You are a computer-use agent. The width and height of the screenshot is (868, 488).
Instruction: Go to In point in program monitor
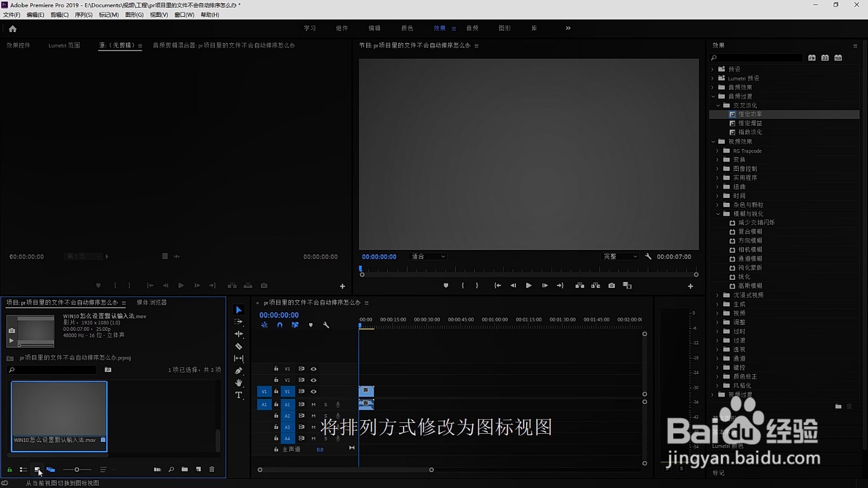pyautogui.click(x=497, y=286)
